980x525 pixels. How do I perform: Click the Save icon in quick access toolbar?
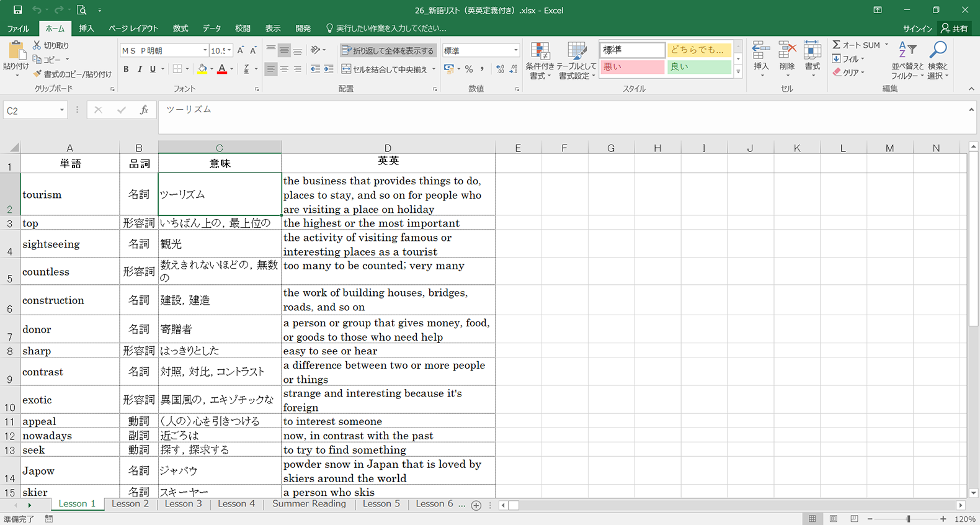click(x=17, y=10)
